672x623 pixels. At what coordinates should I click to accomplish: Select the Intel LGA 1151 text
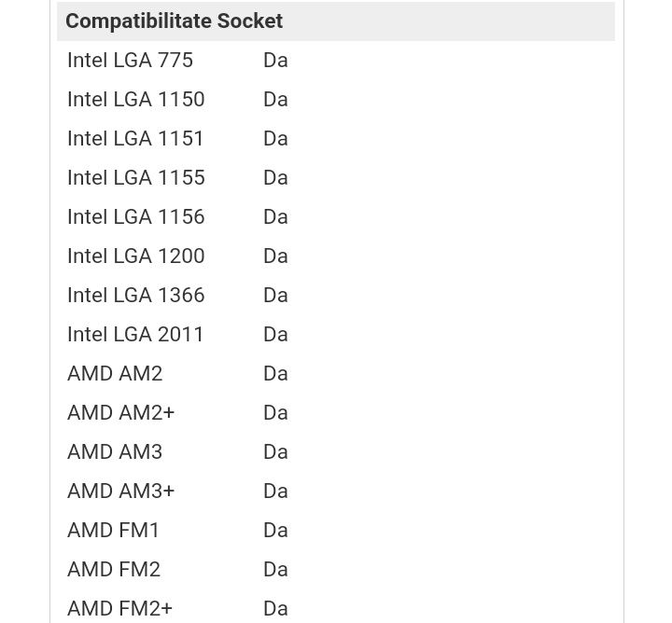click(x=135, y=138)
